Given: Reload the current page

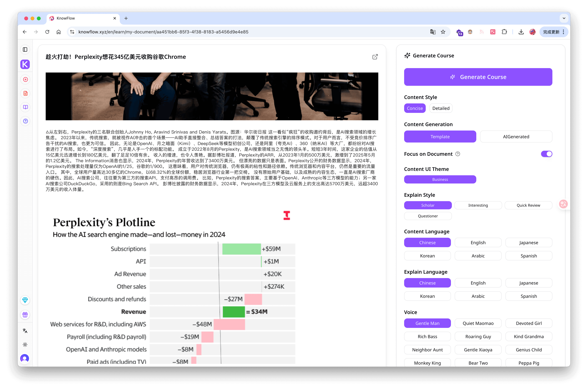Looking at the screenshot, I should point(47,32).
